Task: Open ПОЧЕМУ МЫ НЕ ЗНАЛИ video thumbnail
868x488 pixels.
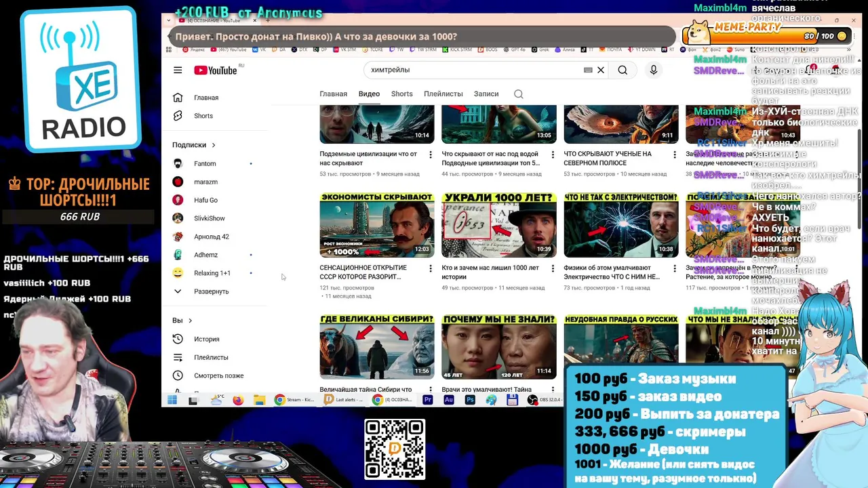Action: pos(499,346)
